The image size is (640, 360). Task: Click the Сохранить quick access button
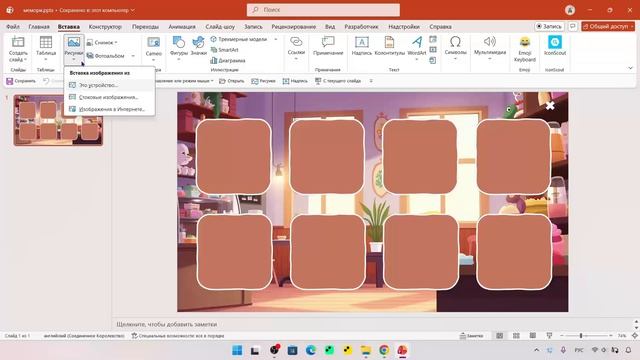[x=21, y=81]
